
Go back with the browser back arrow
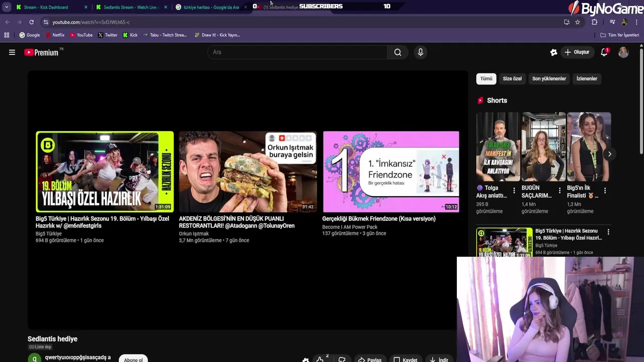tap(8, 22)
